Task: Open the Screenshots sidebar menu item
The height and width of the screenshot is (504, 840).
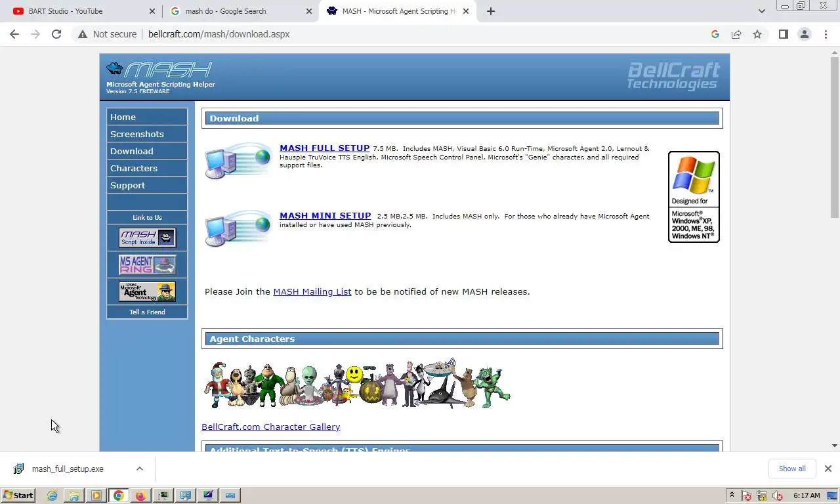Action: click(x=147, y=134)
